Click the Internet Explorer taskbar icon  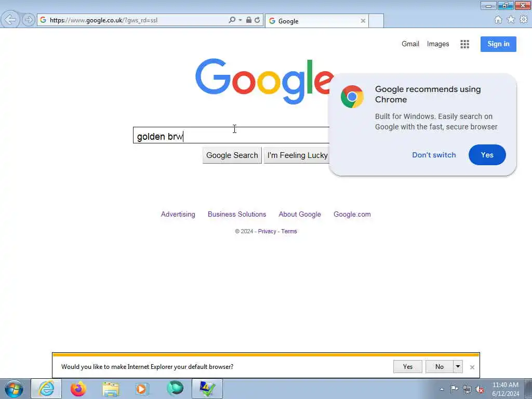[46, 389]
